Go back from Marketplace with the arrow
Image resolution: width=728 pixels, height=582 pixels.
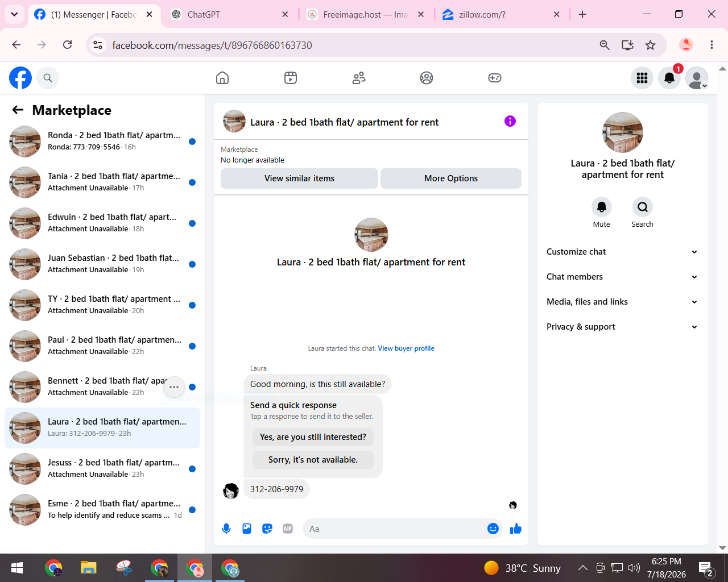(18, 110)
